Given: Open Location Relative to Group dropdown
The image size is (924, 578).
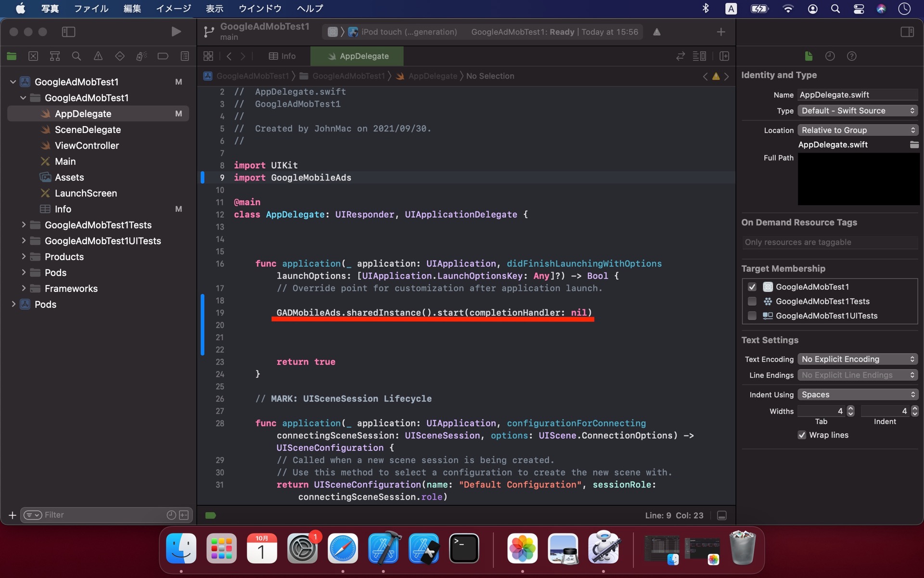Looking at the screenshot, I should tap(858, 130).
